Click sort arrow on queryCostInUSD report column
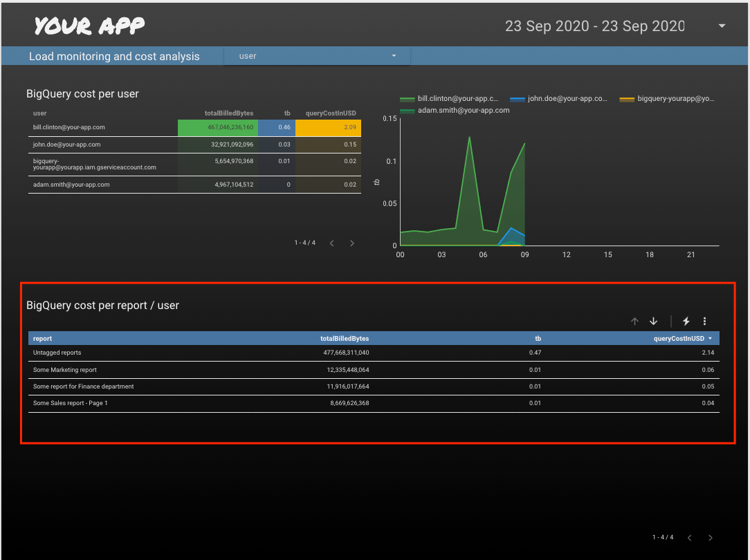This screenshot has width=750, height=560. coord(710,339)
